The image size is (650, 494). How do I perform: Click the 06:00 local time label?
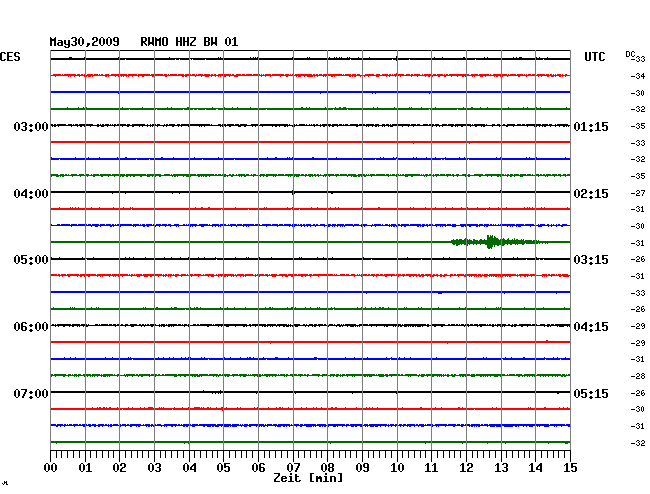[x=31, y=327]
